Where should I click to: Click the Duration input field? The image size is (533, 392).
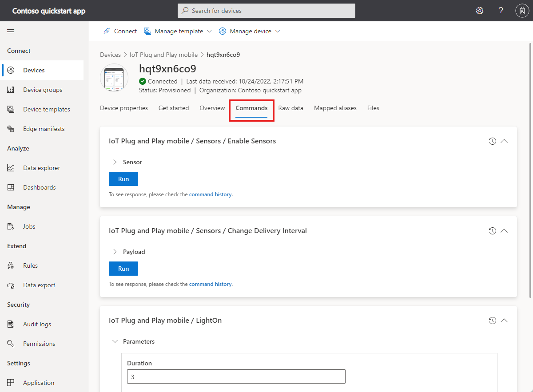click(x=236, y=376)
